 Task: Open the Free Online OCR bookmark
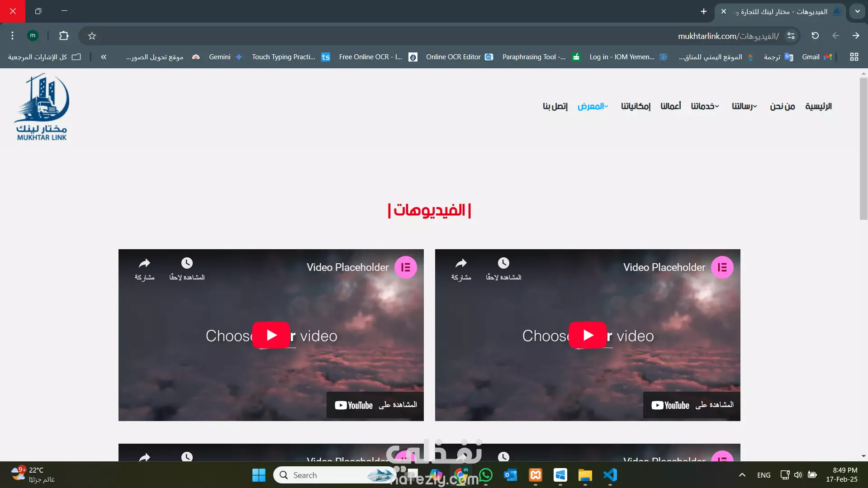coord(378,57)
